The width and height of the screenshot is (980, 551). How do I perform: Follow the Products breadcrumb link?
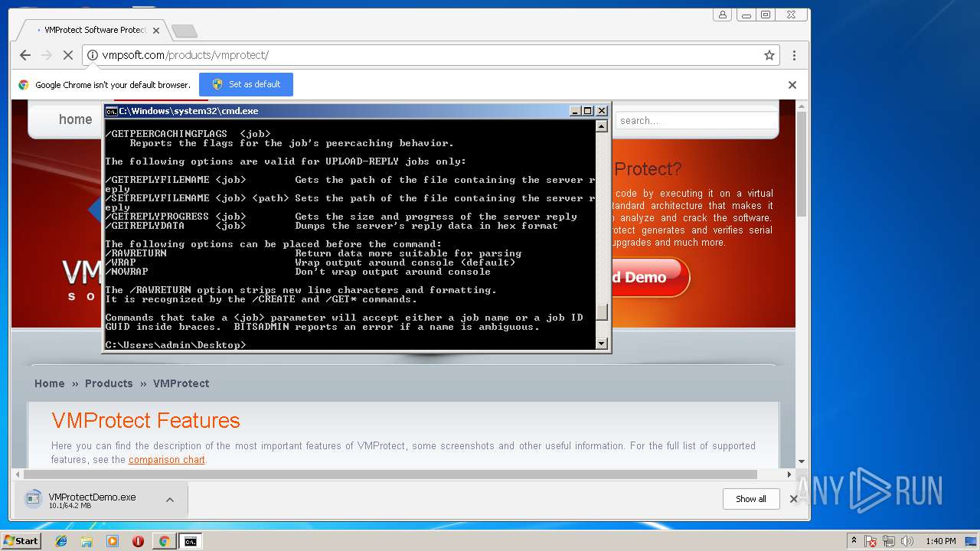coord(109,383)
